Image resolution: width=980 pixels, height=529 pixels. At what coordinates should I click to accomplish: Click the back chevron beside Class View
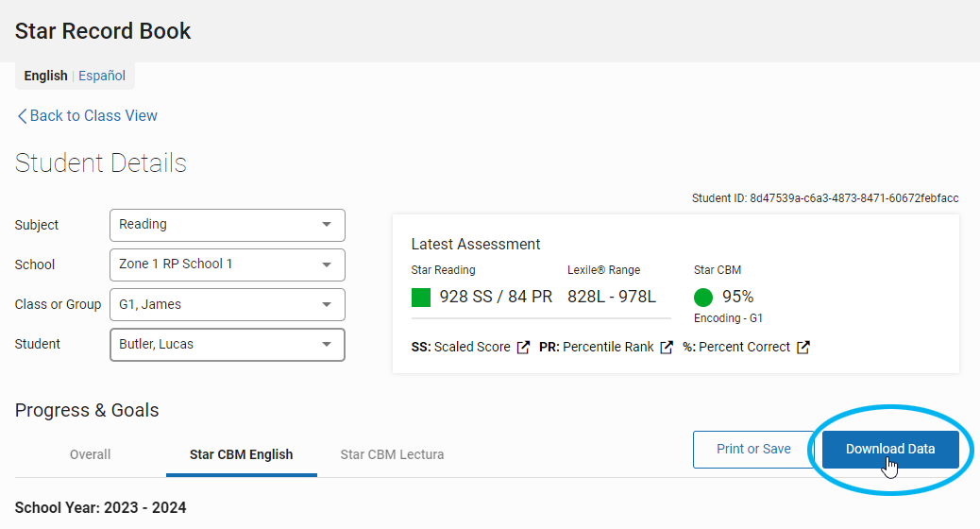click(x=22, y=116)
